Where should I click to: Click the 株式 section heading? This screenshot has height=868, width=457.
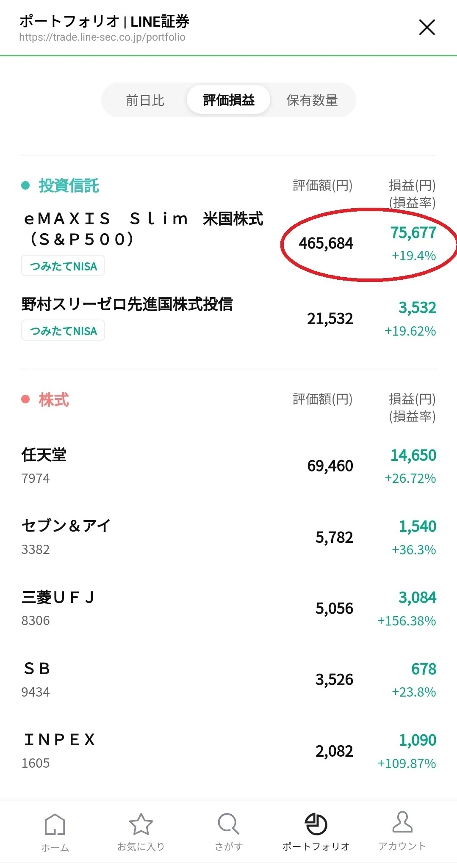point(54,400)
